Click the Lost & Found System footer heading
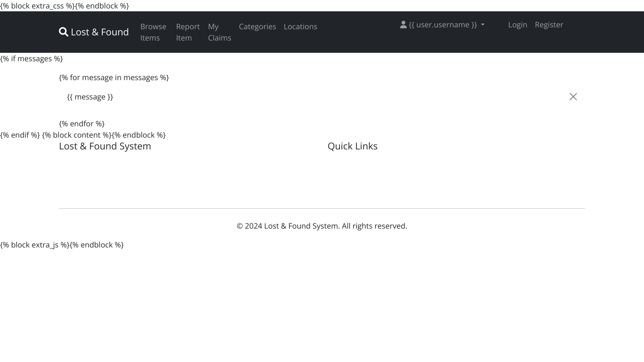The image size is (644, 362). pyautogui.click(x=105, y=146)
